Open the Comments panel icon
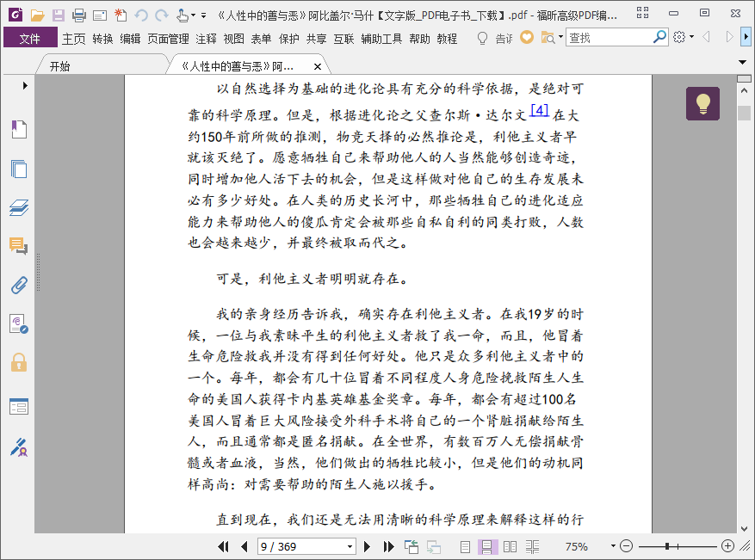The image size is (755, 560). point(19,246)
